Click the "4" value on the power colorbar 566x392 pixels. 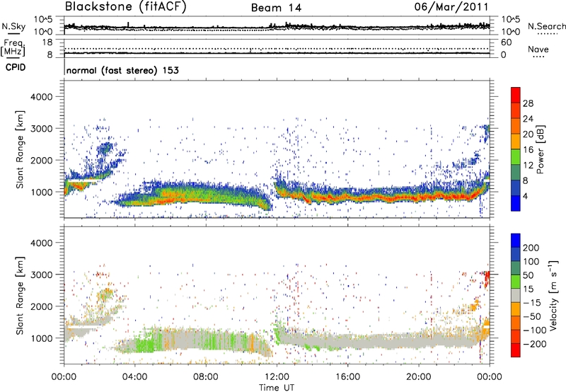click(x=525, y=196)
